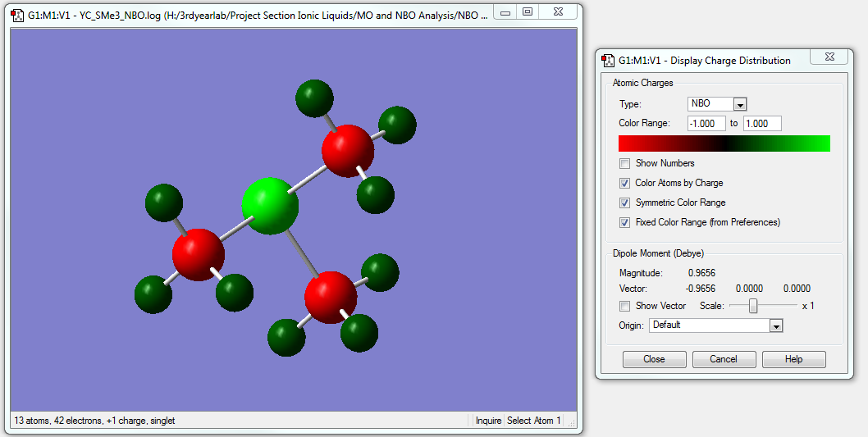The width and height of the screenshot is (868, 437).
Task: Expand the Origin dropdown set to Default
Action: tap(775, 325)
